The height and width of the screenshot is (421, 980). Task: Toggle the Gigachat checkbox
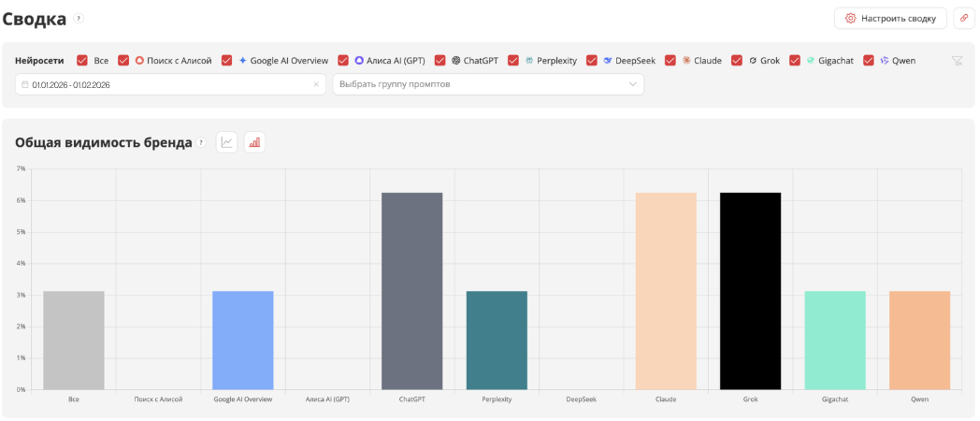(x=794, y=61)
